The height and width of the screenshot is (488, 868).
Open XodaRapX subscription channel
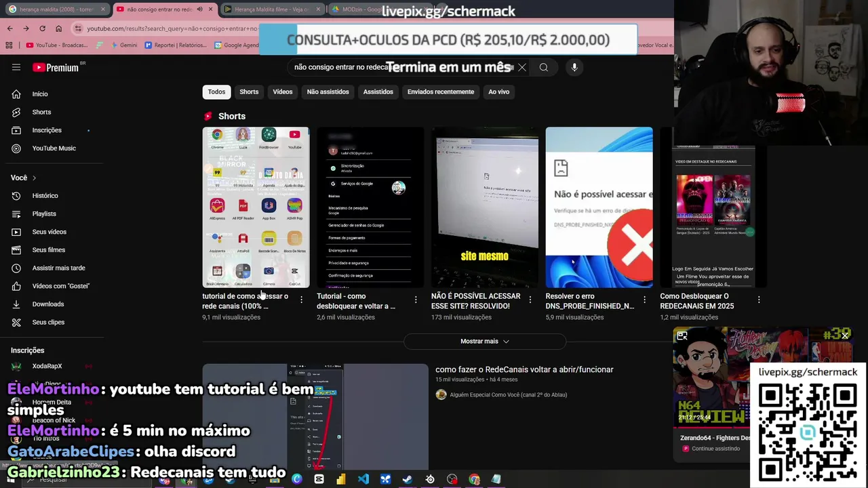coord(47,367)
